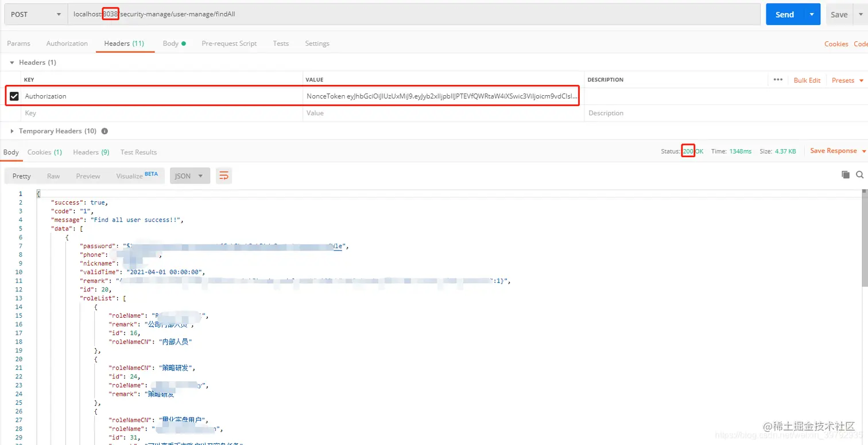Viewport: 868px width, 445px height.
Task: Open the Send button dropdown arrow
Action: click(812, 14)
